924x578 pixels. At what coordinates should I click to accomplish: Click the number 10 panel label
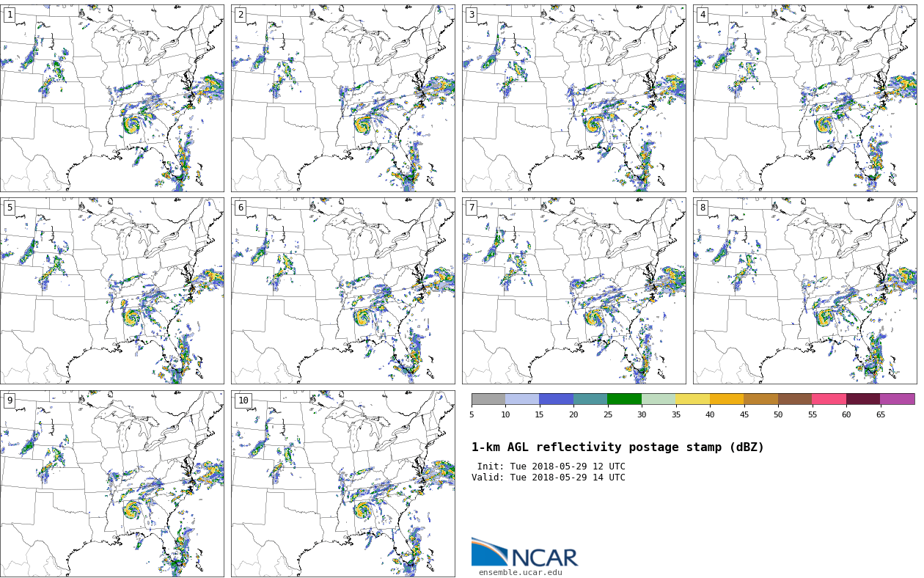(243, 400)
